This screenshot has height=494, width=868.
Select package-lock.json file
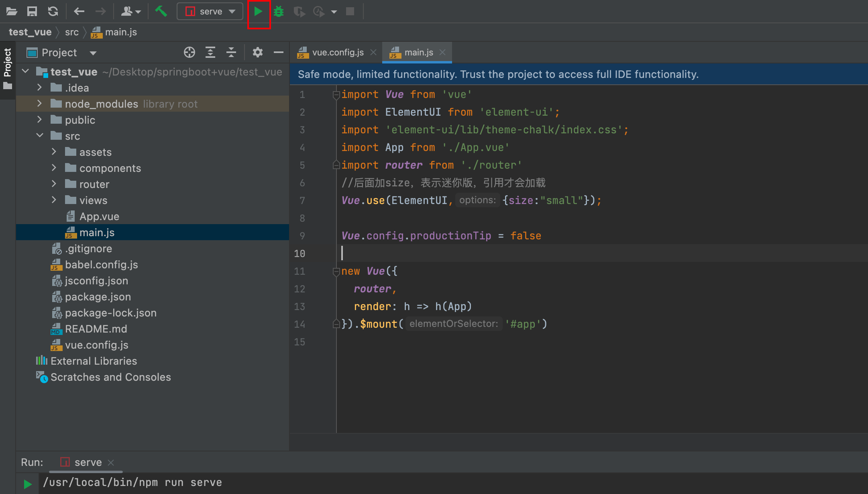pyautogui.click(x=153, y=313)
